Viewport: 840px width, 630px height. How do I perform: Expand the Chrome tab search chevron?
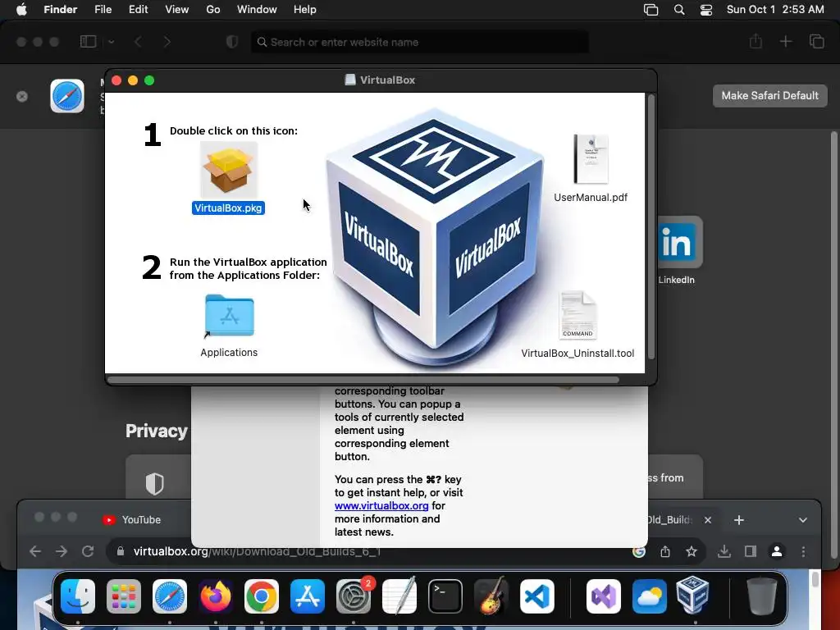[x=802, y=520]
